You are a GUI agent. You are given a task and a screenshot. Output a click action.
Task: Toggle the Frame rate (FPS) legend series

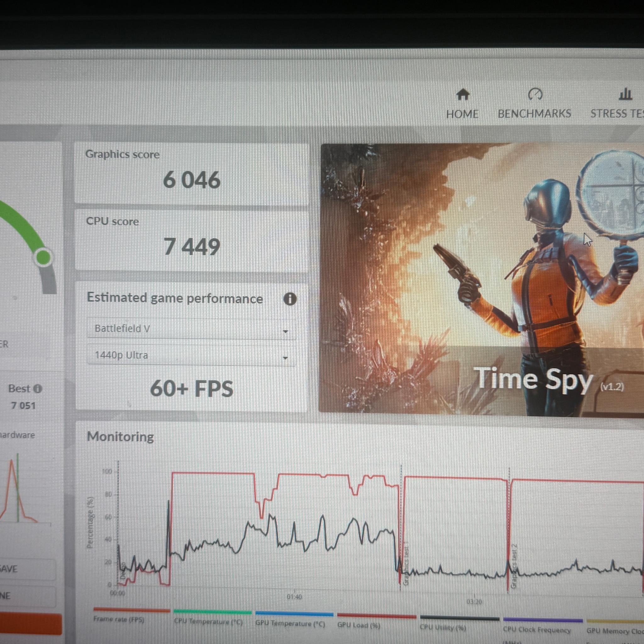pos(132,616)
